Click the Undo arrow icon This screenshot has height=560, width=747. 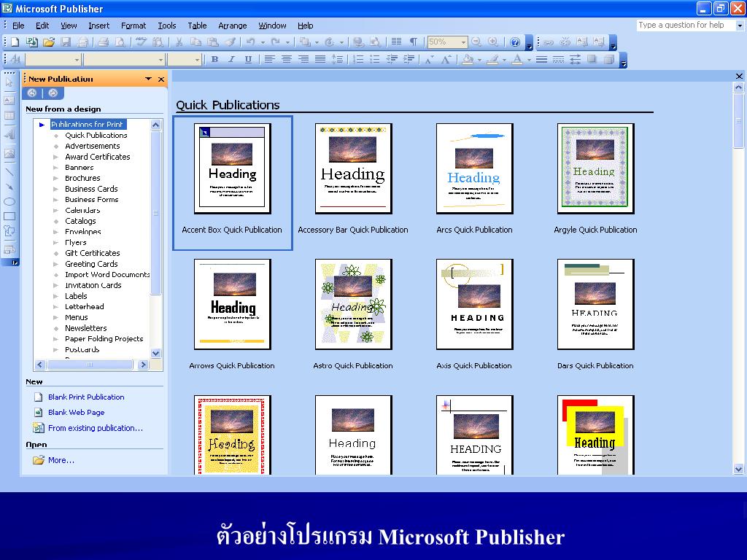pyautogui.click(x=251, y=42)
